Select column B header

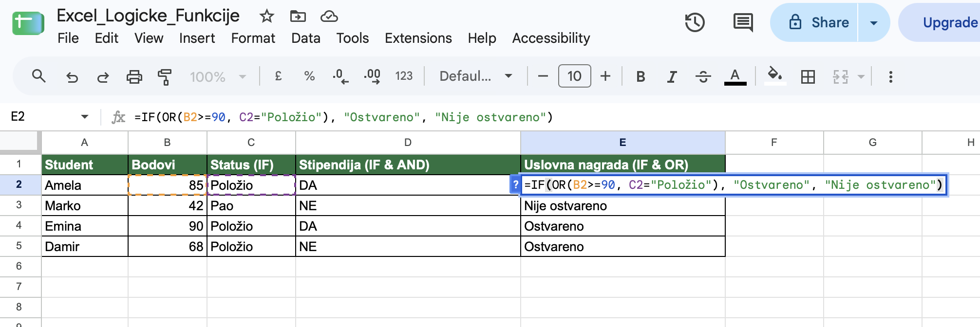(x=168, y=143)
